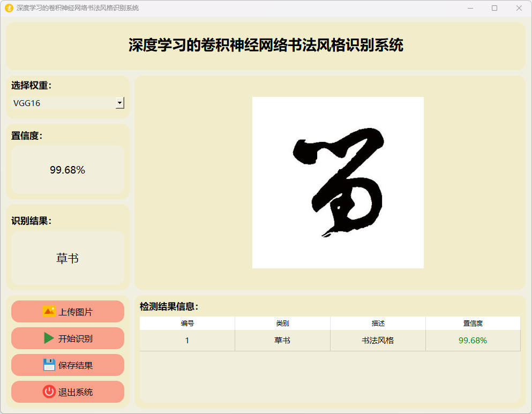The height and width of the screenshot is (414, 532).
Task: Sort by the 置信度 column header
Action: pos(473,323)
